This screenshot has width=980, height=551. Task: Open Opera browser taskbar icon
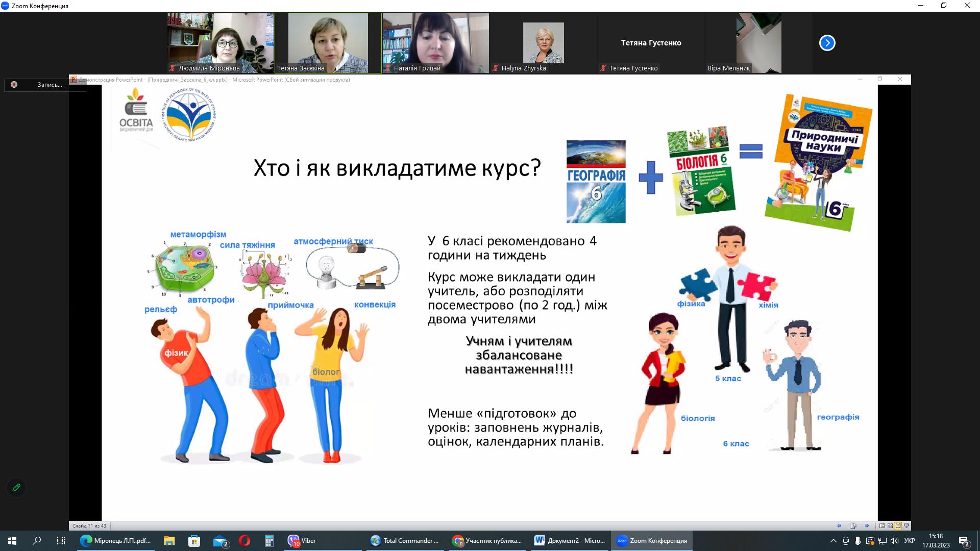[x=244, y=541]
